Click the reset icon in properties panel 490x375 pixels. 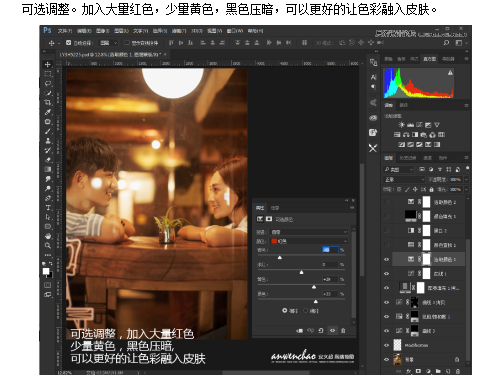click(321, 330)
